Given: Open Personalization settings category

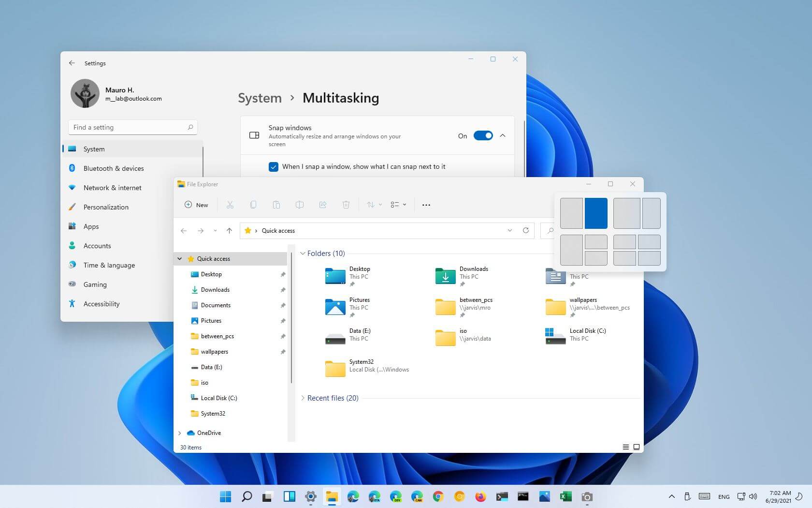Looking at the screenshot, I should click(106, 207).
